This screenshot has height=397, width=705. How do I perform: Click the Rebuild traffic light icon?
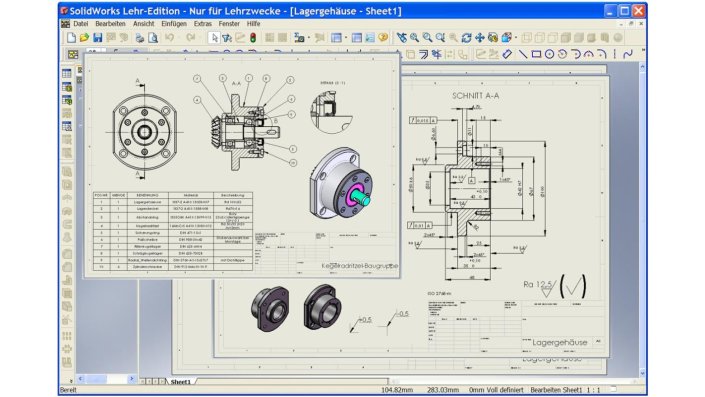(253, 38)
